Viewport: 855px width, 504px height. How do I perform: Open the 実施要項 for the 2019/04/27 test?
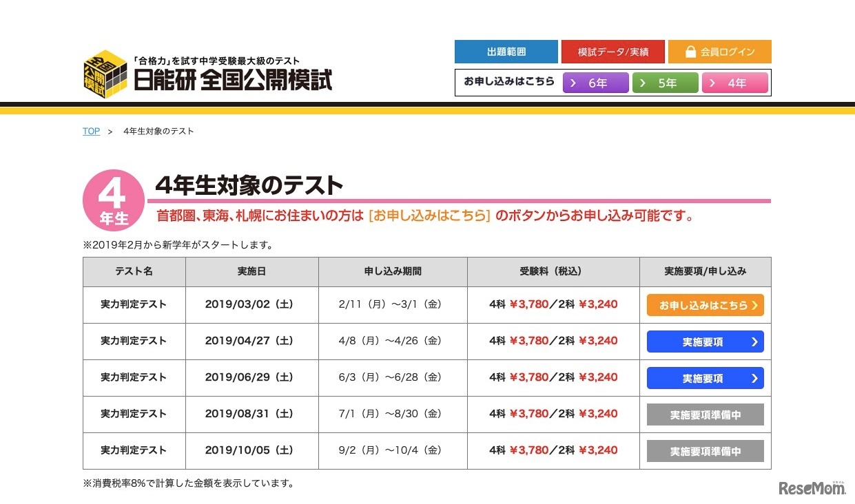click(704, 341)
